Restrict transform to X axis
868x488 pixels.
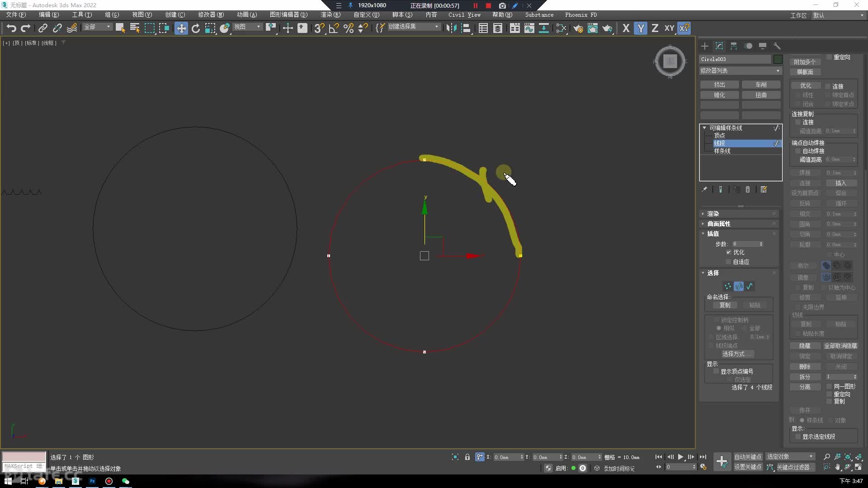point(626,28)
